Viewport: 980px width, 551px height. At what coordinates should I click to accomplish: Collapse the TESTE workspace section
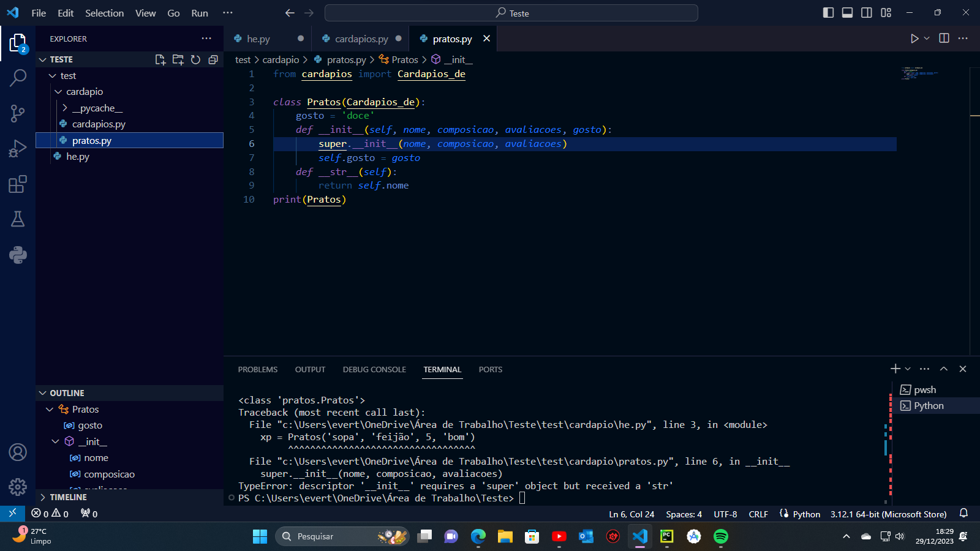point(42,59)
